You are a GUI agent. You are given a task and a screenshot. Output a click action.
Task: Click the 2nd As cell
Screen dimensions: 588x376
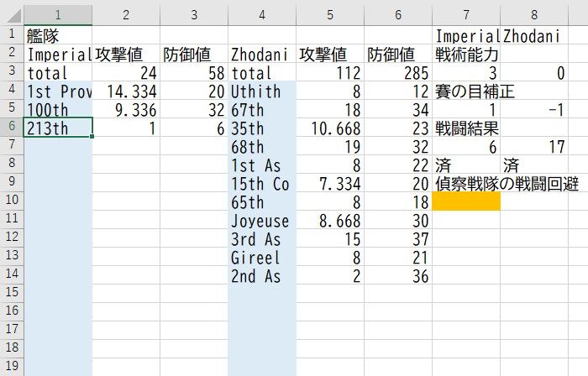pos(262,275)
